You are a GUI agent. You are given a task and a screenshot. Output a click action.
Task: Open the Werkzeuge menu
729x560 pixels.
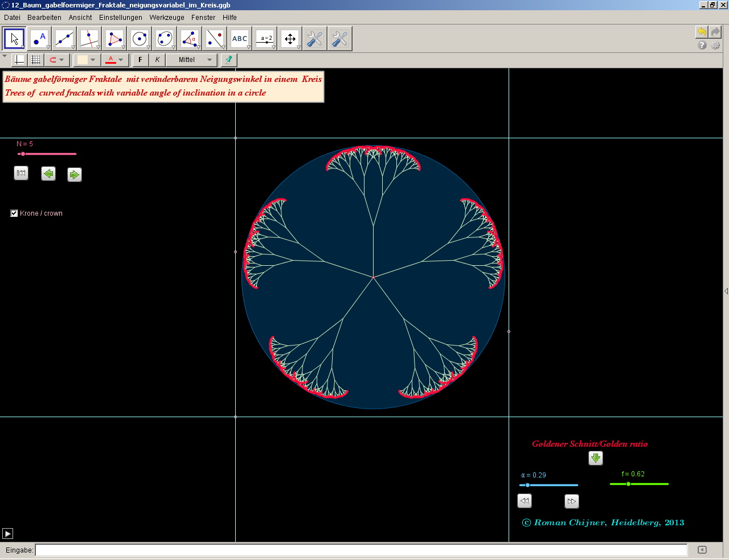point(167,18)
